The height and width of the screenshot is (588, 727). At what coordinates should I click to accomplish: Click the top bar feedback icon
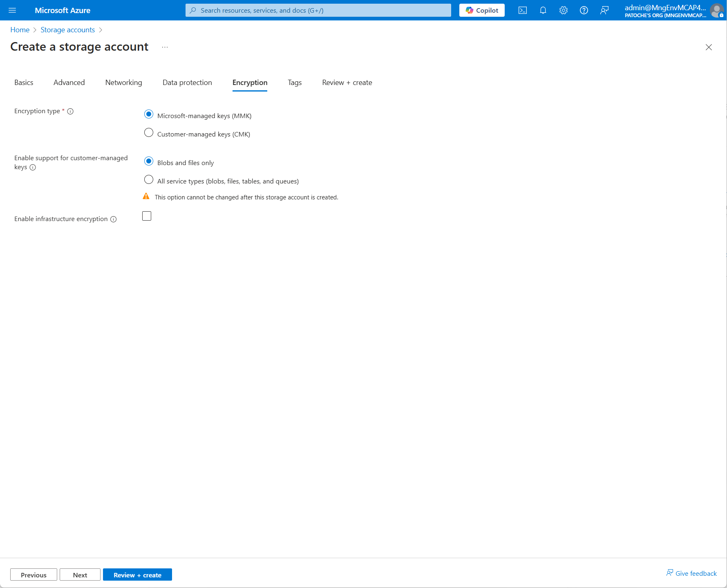604,10
